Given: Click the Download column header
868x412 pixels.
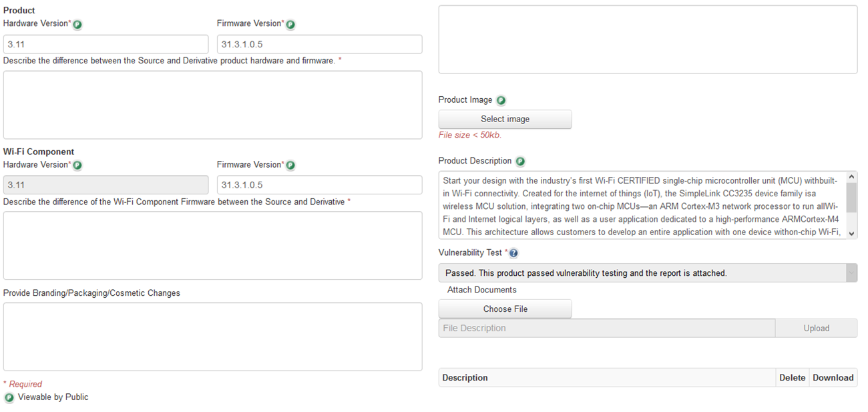Looking at the screenshot, I should [x=833, y=377].
